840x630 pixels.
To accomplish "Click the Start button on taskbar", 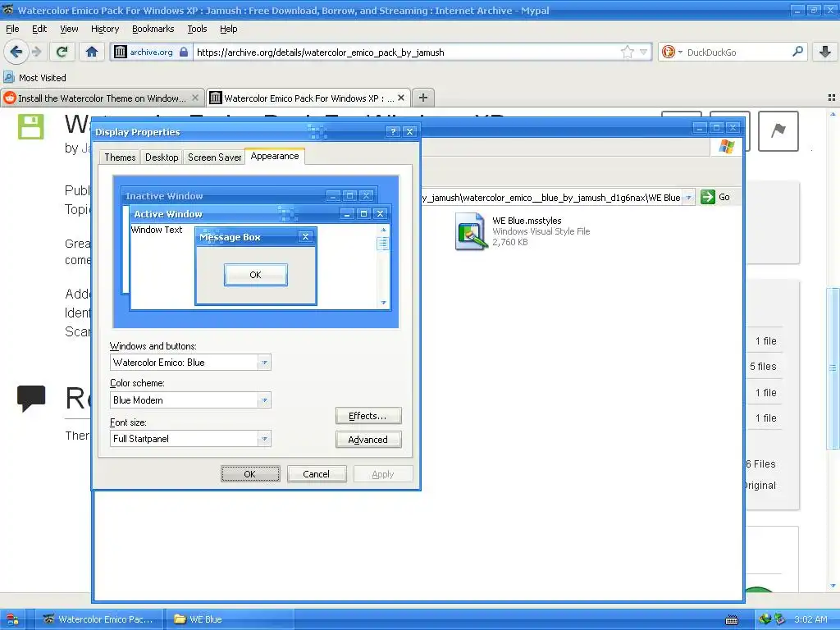I will 12,619.
